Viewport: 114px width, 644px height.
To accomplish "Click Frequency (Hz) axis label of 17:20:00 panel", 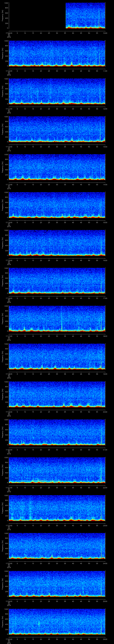I will (x=3, y=432).
